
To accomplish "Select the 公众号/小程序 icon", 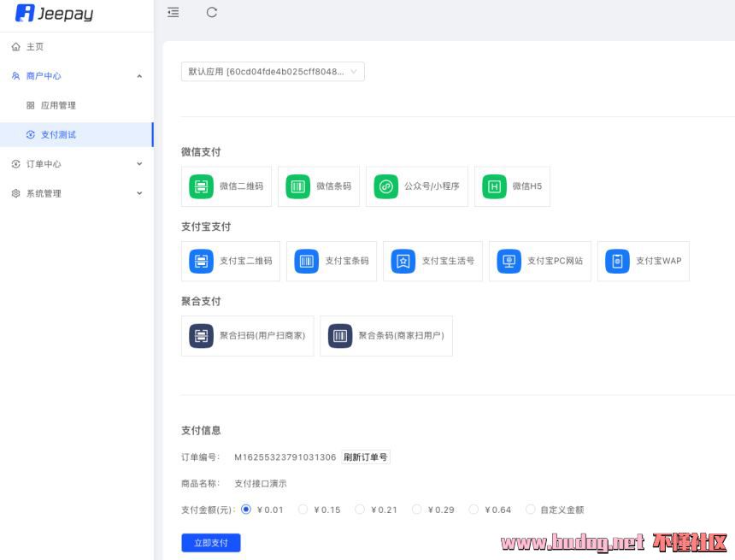I will [385, 186].
